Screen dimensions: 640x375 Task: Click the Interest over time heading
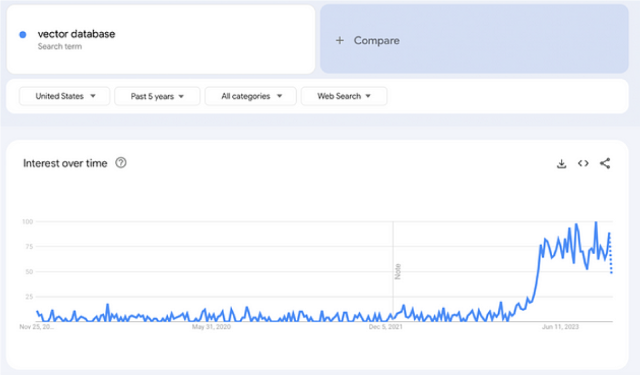coord(65,163)
